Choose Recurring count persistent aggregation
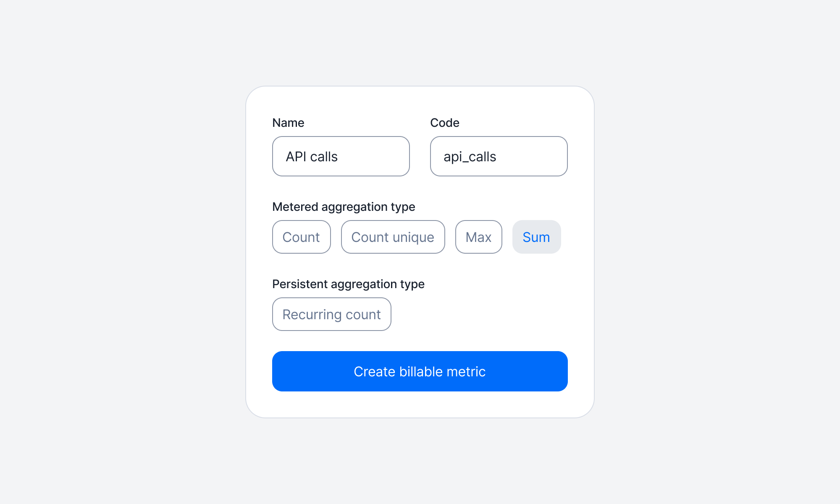Image resolution: width=840 pixels, height=504 pixels. coord(331,314)
